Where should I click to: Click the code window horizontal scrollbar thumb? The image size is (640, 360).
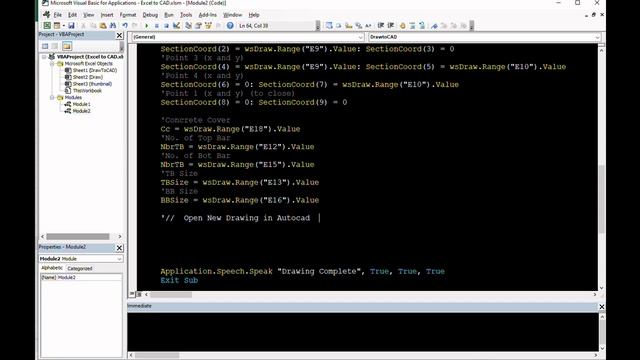171,294
